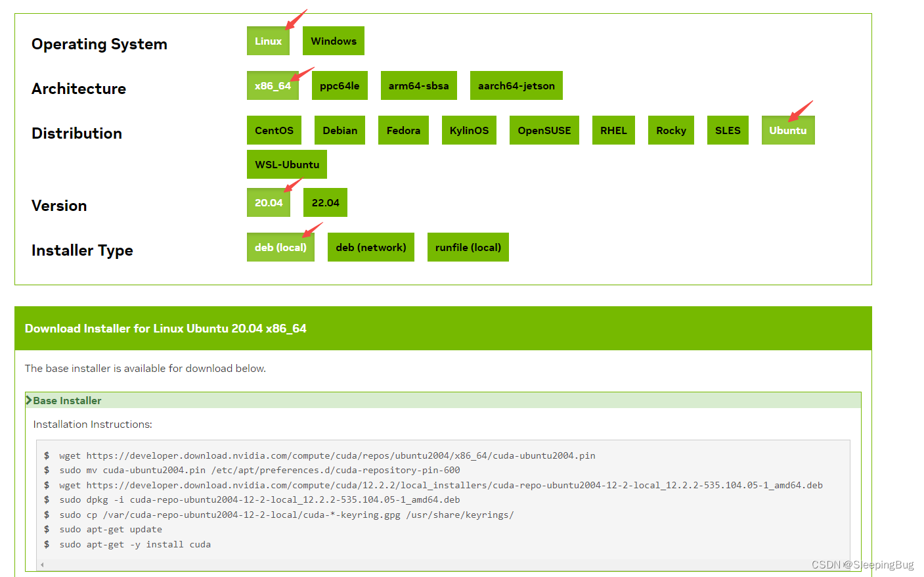
Task: Select Linux as the operating system
Action: coord(268,40)
